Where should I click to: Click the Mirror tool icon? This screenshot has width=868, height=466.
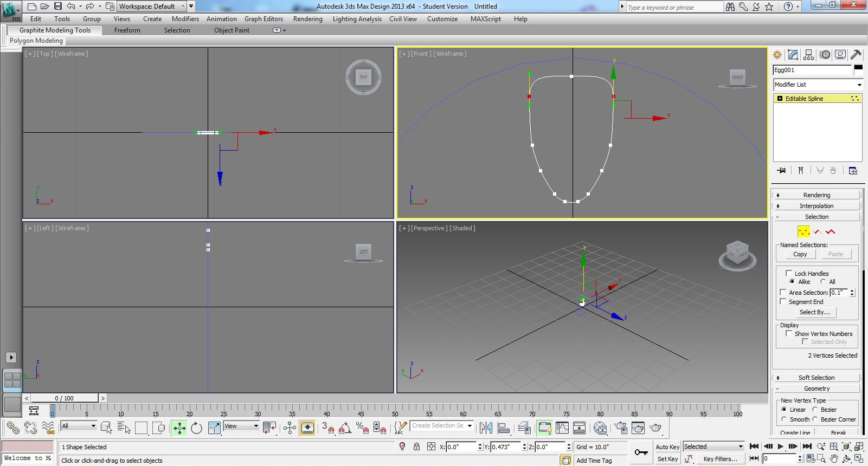point(486,428)
